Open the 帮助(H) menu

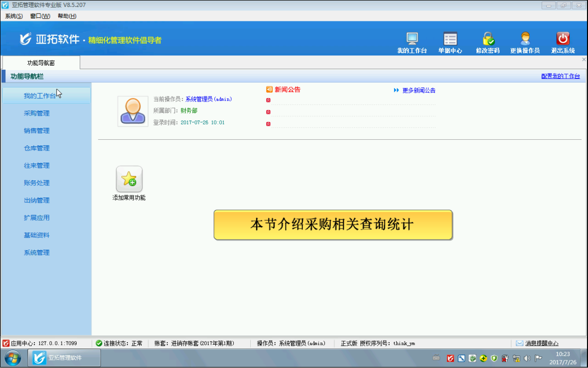(x=67, y=16)
